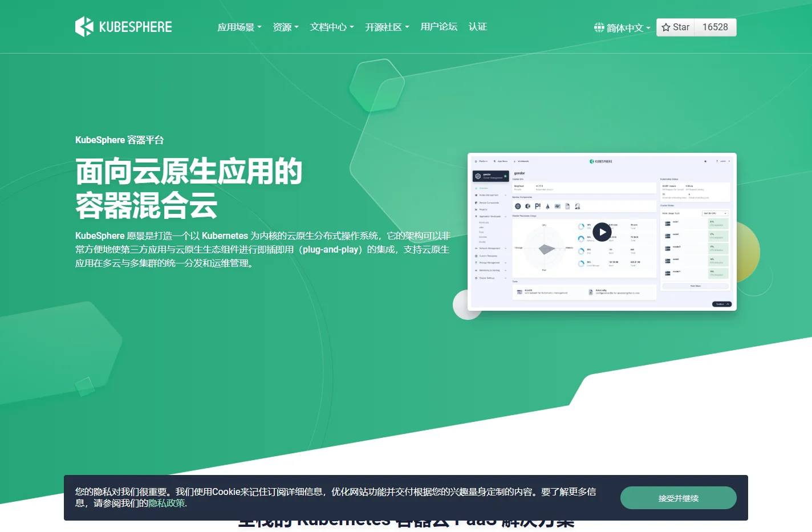Click the globe language icon
The width and height of the screenshot is (812, 532).
pos(599,27)
